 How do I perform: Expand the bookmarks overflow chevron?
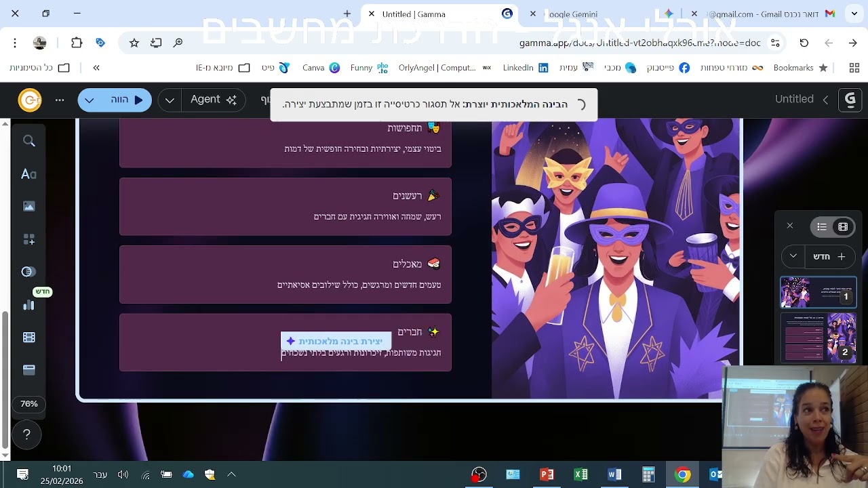(96, 68)
